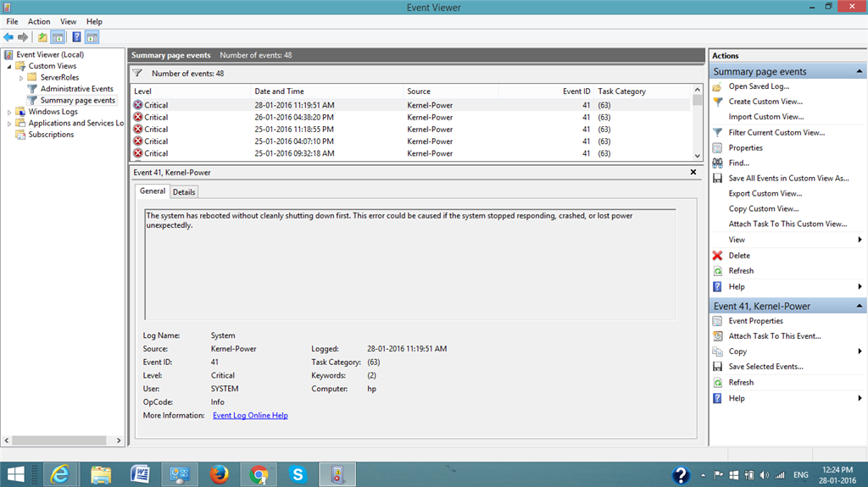Click the Attach Task To This Event icon
This screenshot has height=487, width=868.
717,336
